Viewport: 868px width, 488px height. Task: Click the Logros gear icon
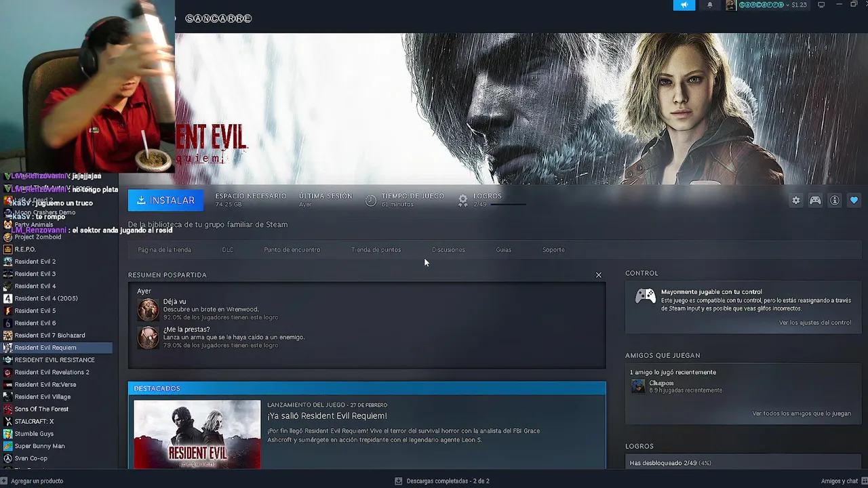462,201
